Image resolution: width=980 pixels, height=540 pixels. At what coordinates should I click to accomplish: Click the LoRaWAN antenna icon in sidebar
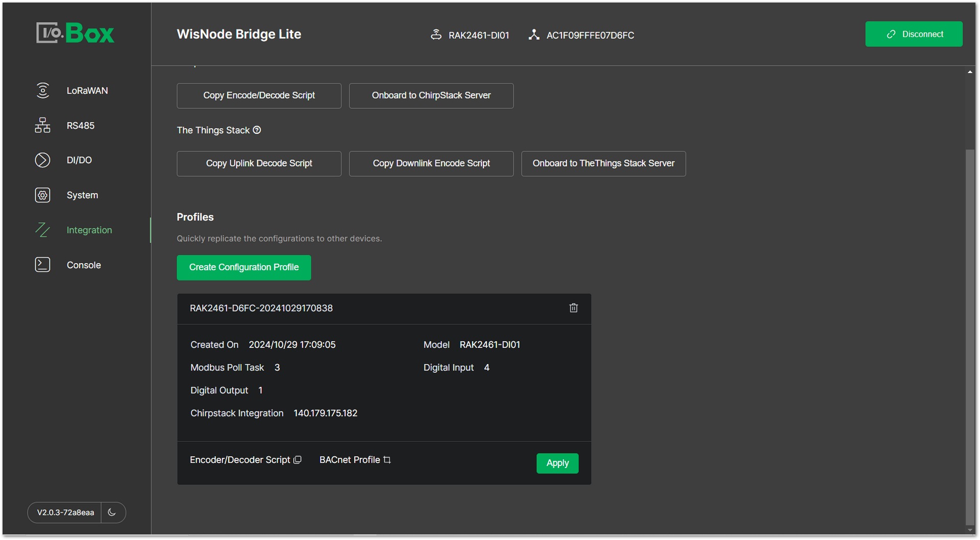click(43, 90)
